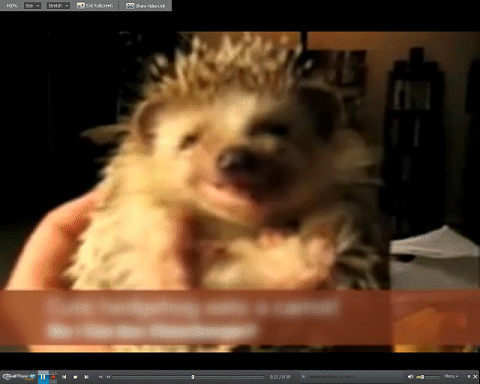Click the RealPlayer logo
Screen dimensions: 480x384
pos(19,377)
